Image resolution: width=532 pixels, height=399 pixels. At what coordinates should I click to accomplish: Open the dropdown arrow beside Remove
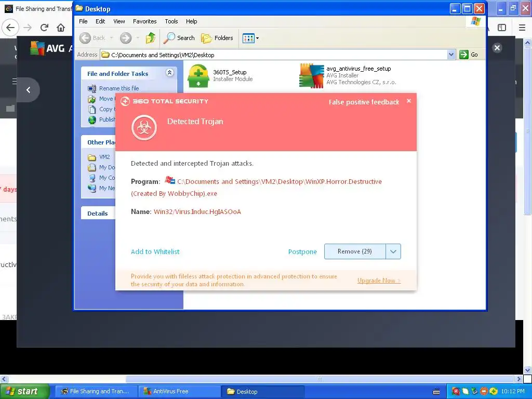[393, 251]
